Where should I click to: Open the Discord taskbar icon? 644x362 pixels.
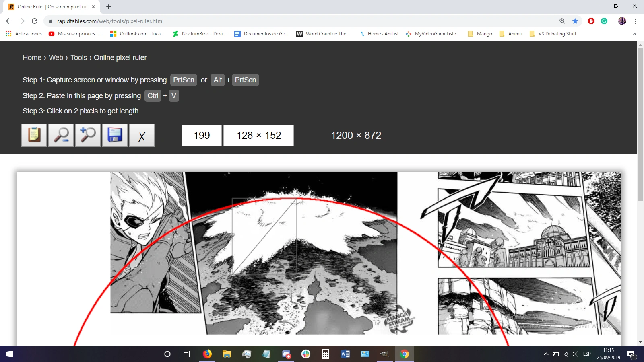[286, 354]
